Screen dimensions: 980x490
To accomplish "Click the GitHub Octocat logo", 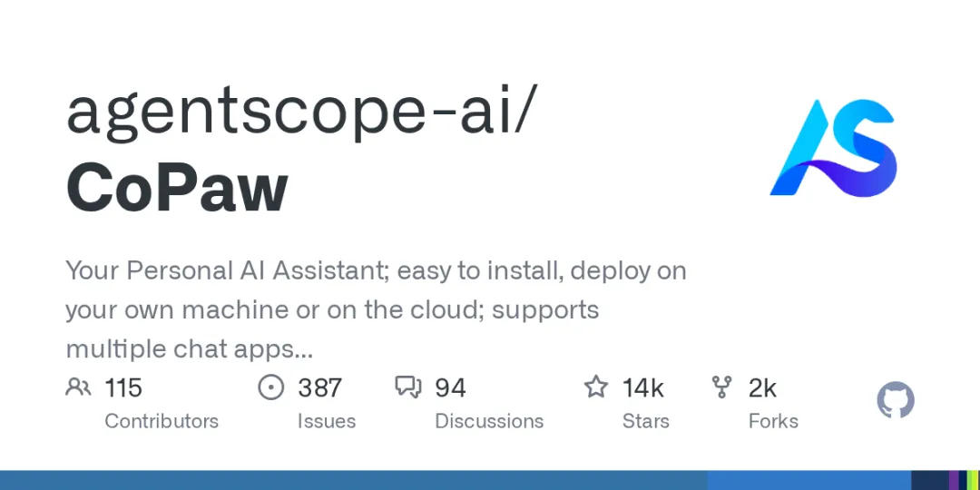I will 896,400.
